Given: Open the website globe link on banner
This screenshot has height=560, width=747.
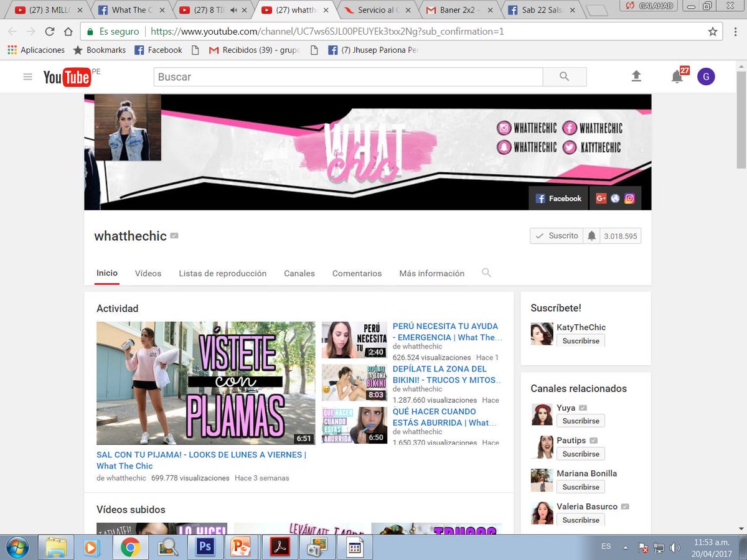Looking at the screenshot, I should click(615, 198).
